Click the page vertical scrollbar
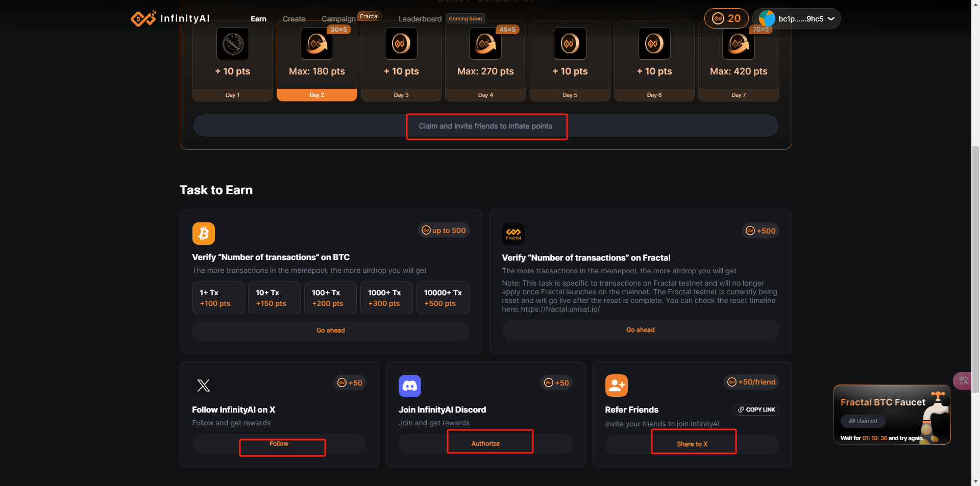The height and width of the screenshot is (486, 980). (975, 269)
